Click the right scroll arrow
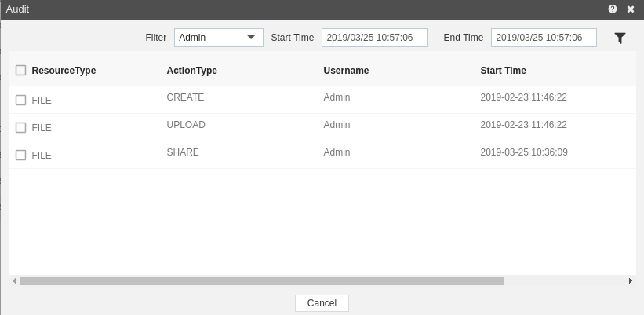The height and width of the screenshot is (315, 644). [631, 281]
